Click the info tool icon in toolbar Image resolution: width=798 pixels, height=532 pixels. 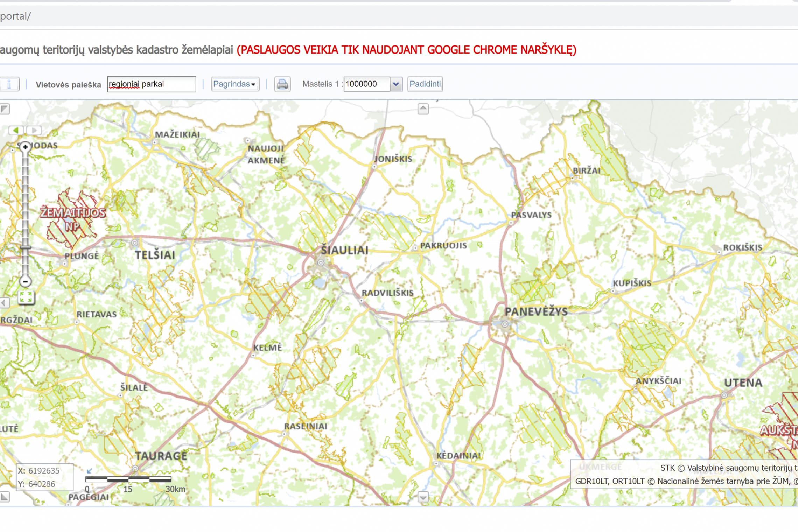point(9,84)
